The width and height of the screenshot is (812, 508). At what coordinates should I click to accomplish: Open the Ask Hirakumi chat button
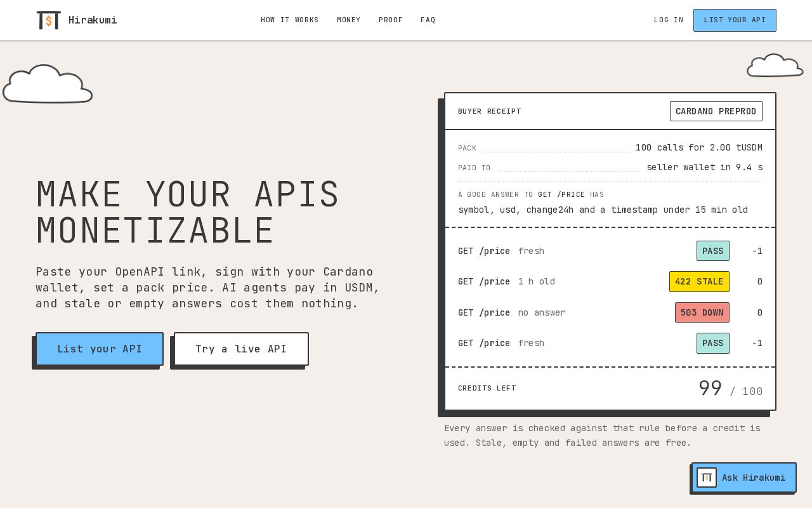coord(743,478)
